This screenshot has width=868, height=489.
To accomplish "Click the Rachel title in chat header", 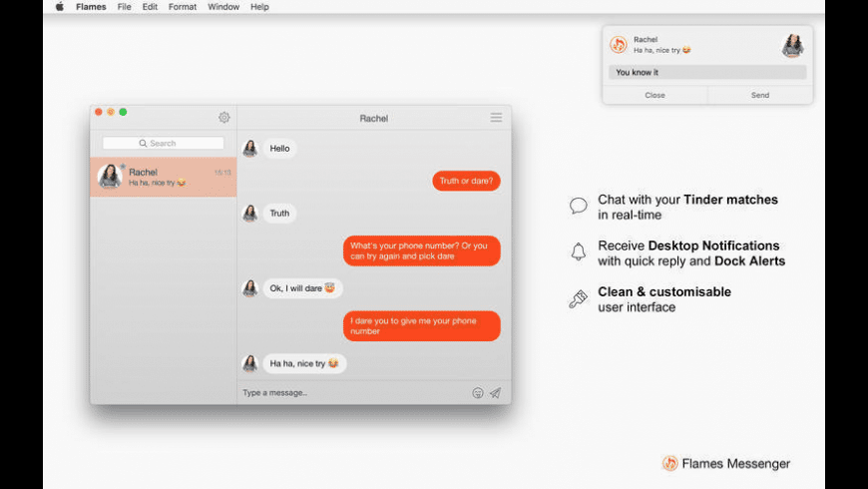I will 374,119.
